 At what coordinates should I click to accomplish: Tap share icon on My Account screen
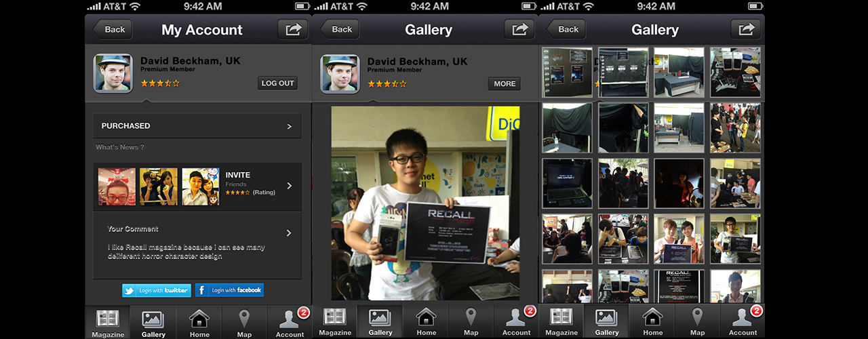[292, 29]
